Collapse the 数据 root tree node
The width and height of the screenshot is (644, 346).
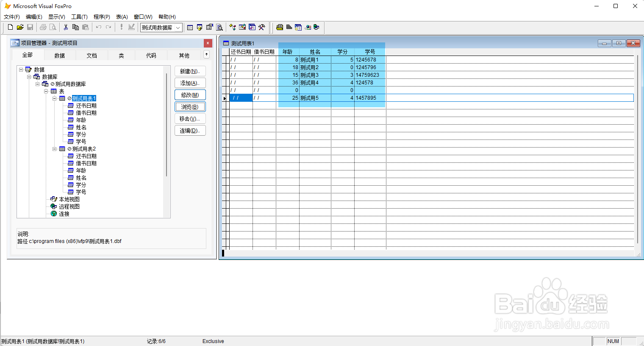tap(21, 70)
